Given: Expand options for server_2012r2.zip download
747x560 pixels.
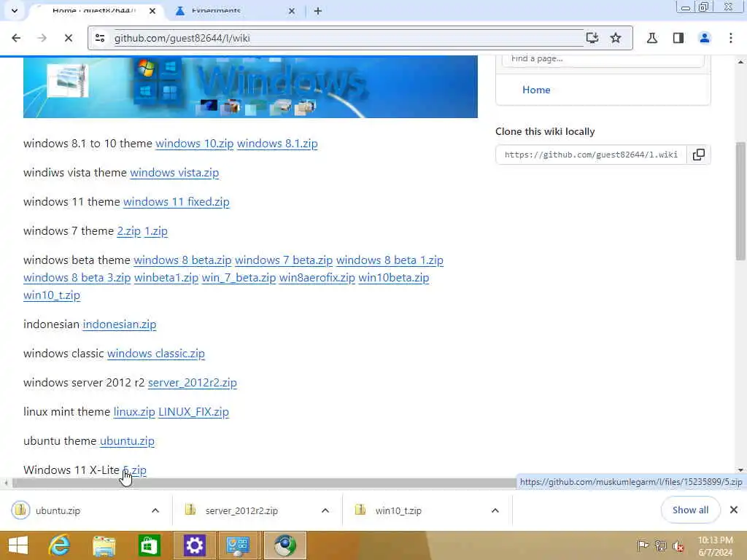Looking at the screenshot, I should (x=325, y=510).
